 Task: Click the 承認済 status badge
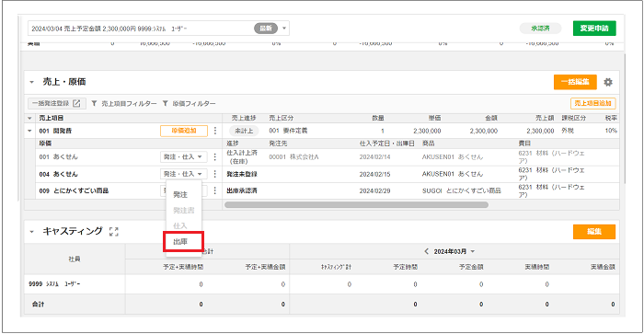pyautogui.click(x=540, y=29)
